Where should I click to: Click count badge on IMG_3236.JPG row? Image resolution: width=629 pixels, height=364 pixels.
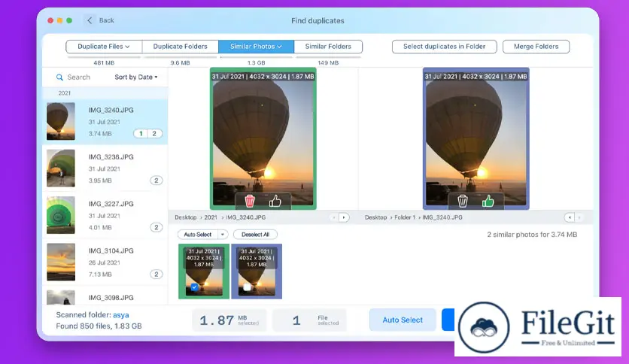[x=156, y=180]
